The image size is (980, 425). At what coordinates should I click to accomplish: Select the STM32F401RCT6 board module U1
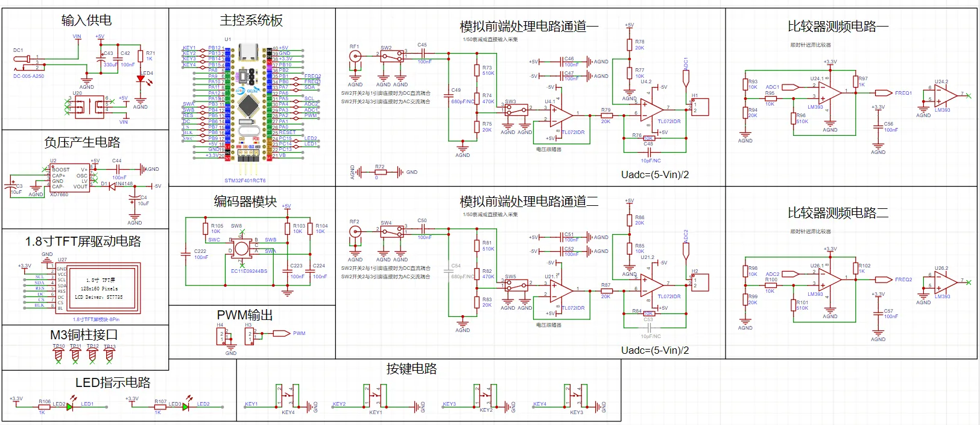[247, 103]
